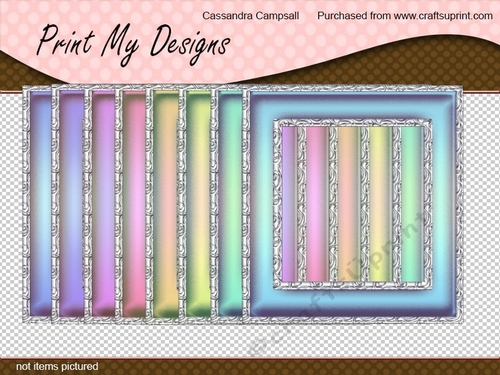Select the pink stacked frame
The height and width of the screenshot is (375, 500).
pyautogui.click(x=131, y=205)
